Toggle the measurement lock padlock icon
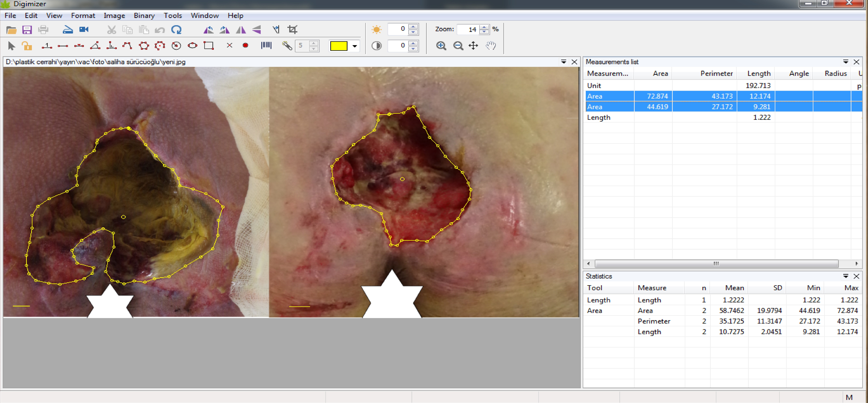Image resolution: width=868 pixels, height=403 pixels. pos(27,46)
